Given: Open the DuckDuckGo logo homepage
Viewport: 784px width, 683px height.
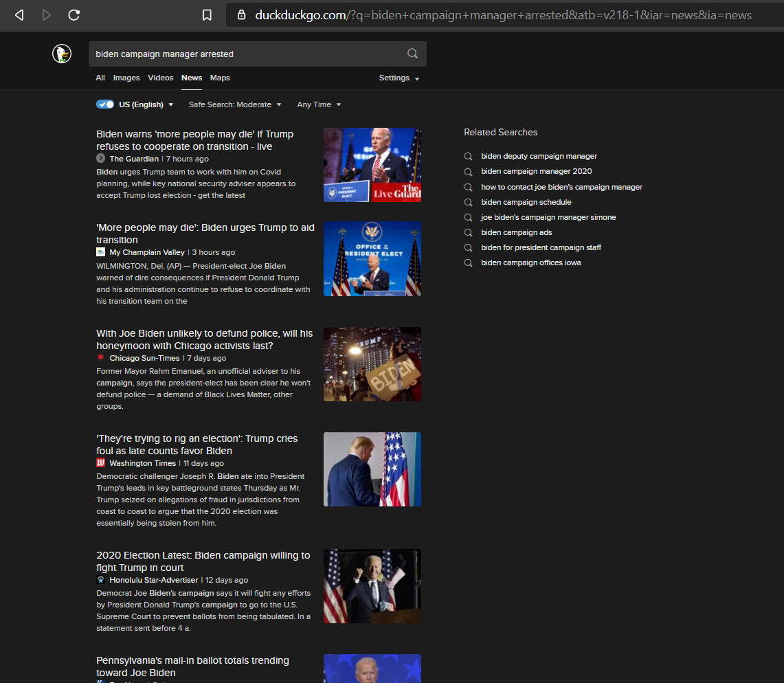Looking at the screenshot, I should 62,54.
